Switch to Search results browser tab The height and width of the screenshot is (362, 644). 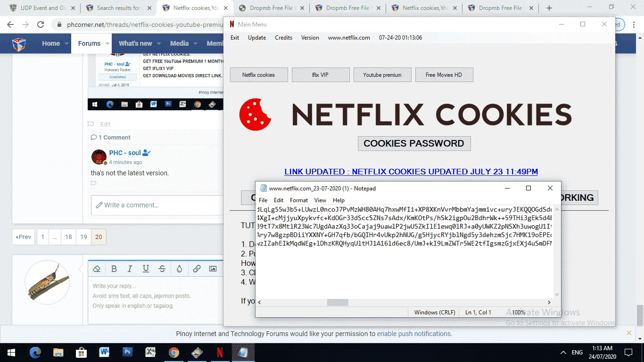pyautogui.click(x=118, y=8)
